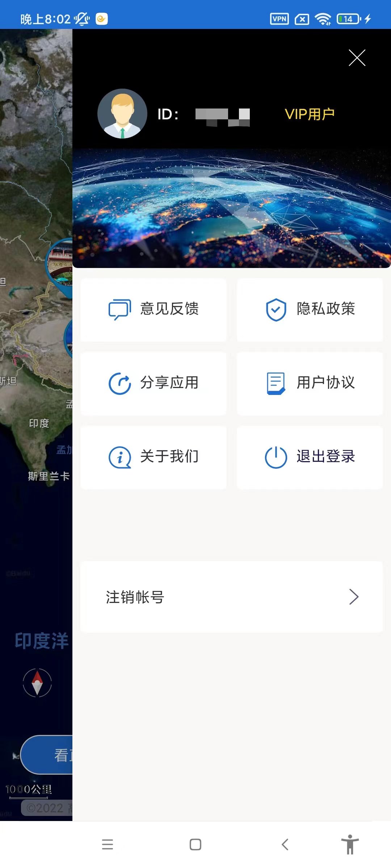Tap the accessibility figure shortcut icon
This screenshot has width=391, height=868.
point(350,844)
